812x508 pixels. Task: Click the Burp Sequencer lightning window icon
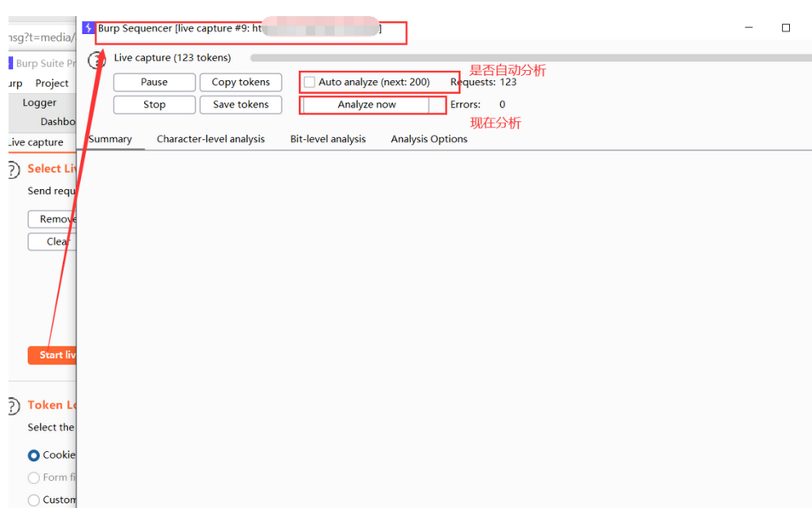pyautogui.click(x=88, y=27)
